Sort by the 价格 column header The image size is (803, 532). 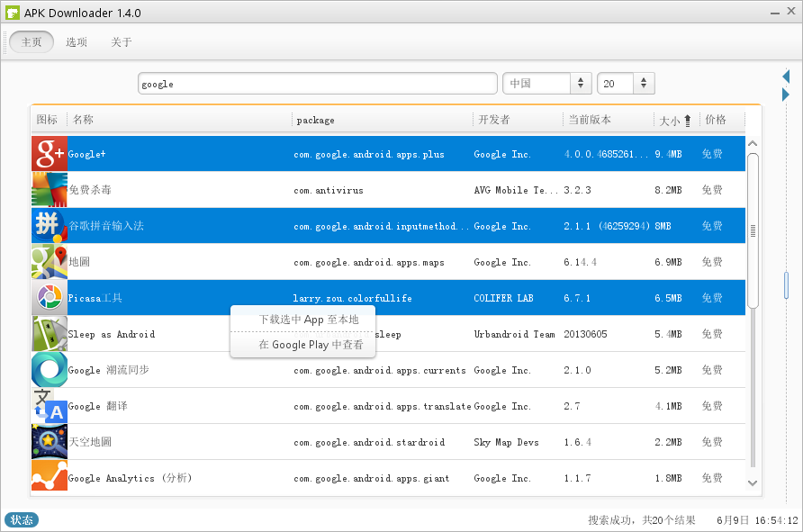pos(716,120)
